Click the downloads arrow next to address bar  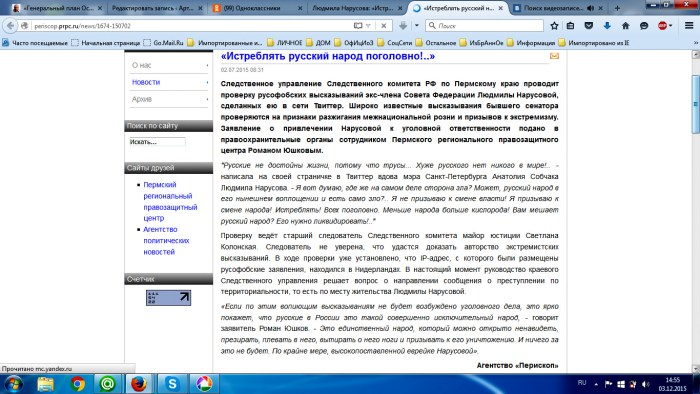tap(403, 26)
